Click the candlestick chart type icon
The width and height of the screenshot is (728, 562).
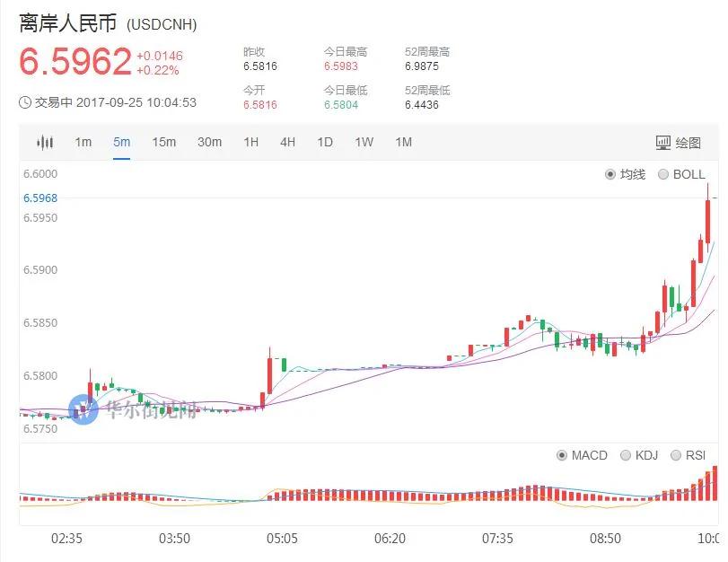click(x=45, y=142)
